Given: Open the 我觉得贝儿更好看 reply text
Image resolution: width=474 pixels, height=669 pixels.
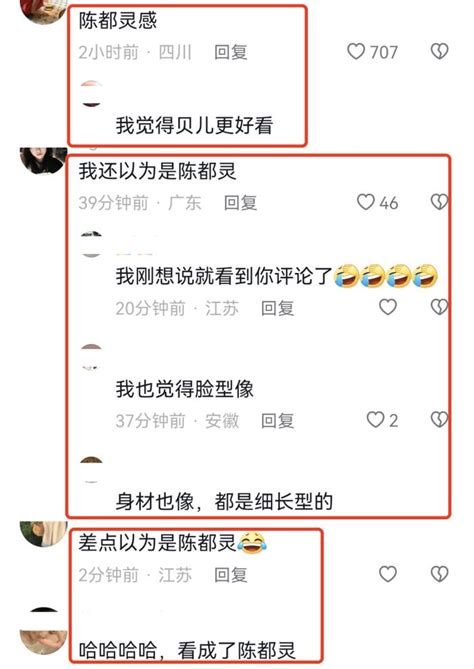Looking at the screenshot, I should (194, 125).
